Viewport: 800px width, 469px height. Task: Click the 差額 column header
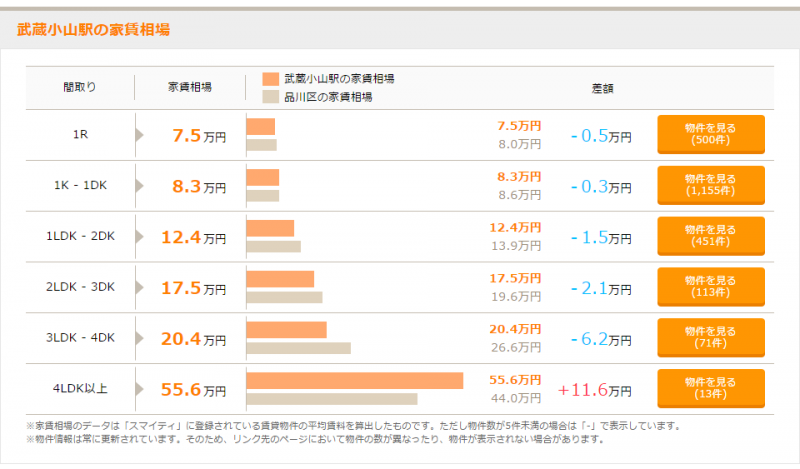click(602, 88)
